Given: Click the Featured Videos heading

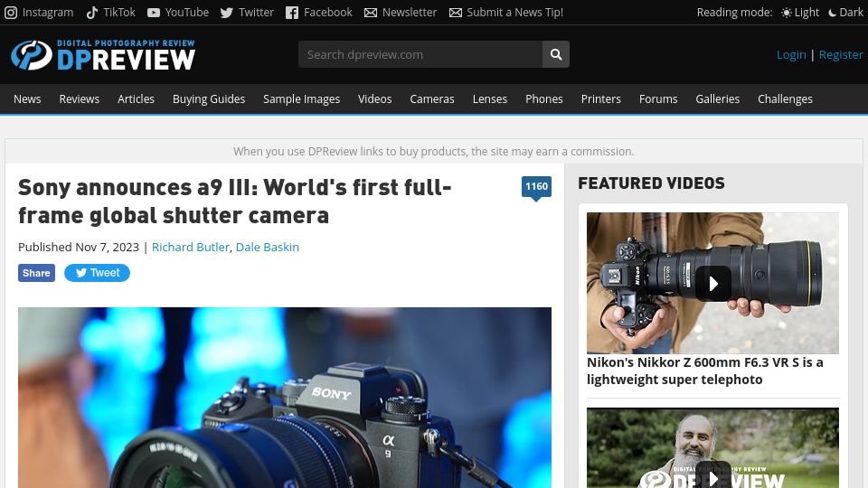Looking at the screenshot, I should coord(651,183).
